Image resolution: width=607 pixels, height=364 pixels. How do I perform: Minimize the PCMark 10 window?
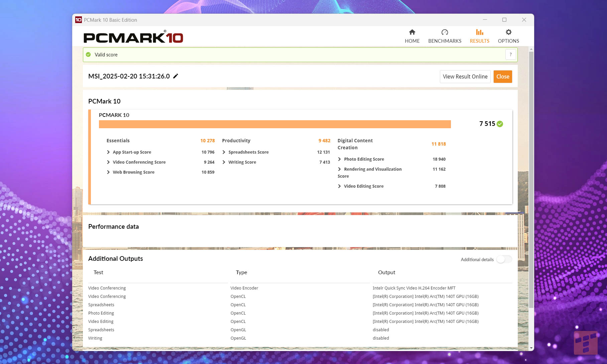485,20
